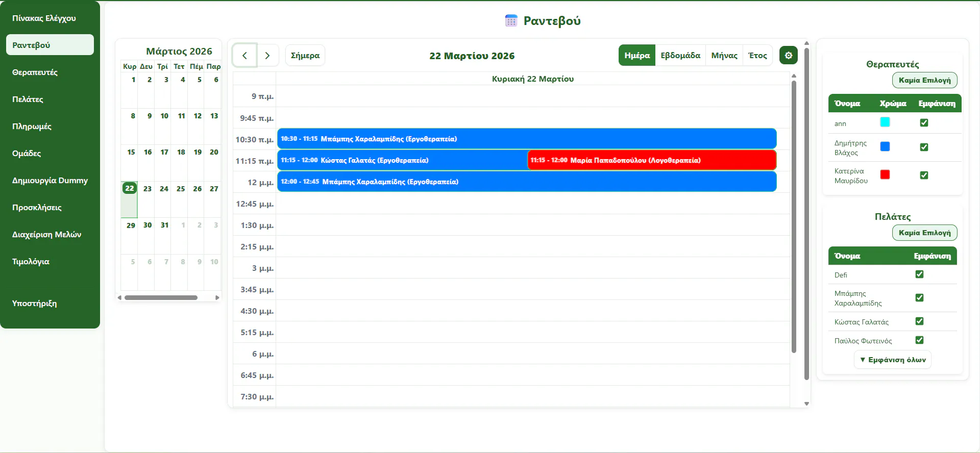Click Μάρτιος 2026 mini calendar title
This screenshot has height=453, width=980.
(x=179, y=51)
